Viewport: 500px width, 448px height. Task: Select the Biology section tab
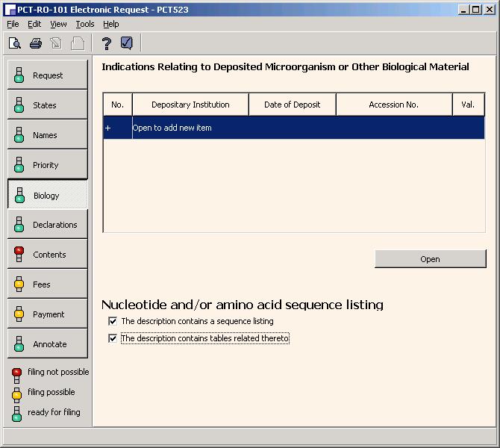tap(48, 195)
